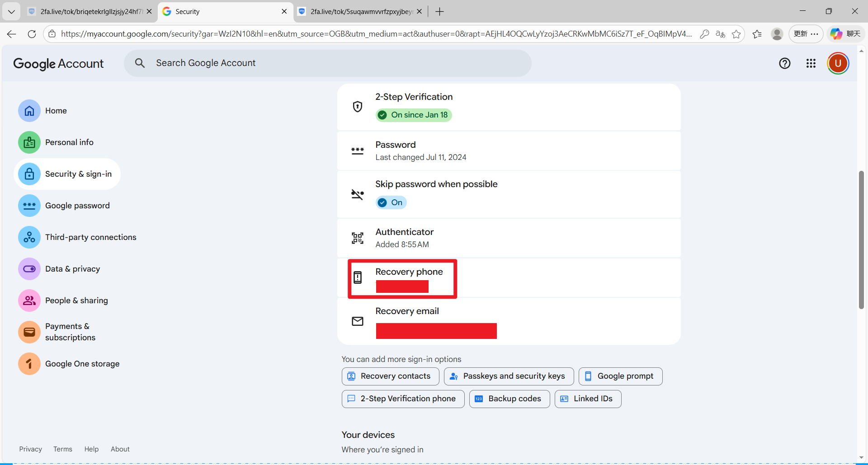Open the favorites list button
The image size is (868, 465).
click(x=757, y=34)
